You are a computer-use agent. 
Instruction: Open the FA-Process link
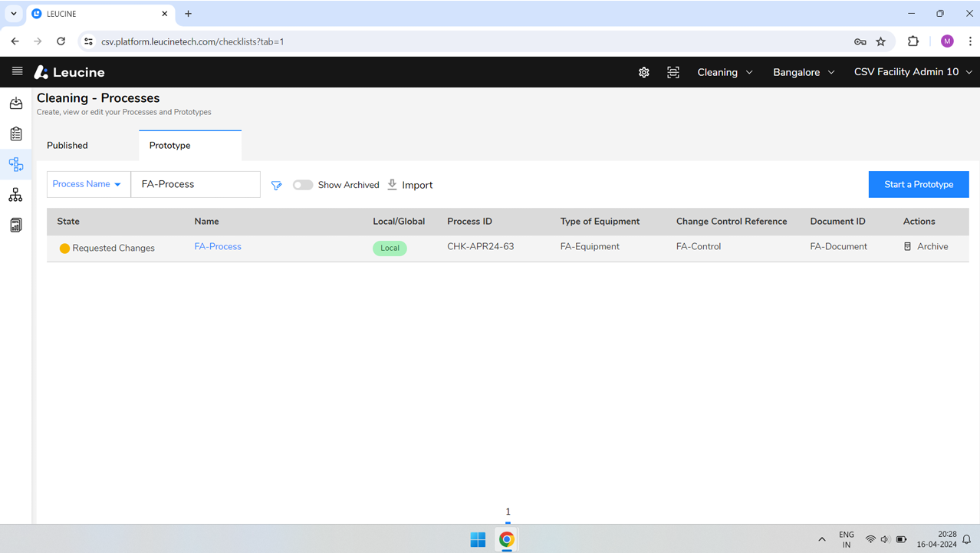[x=218, y=246]
